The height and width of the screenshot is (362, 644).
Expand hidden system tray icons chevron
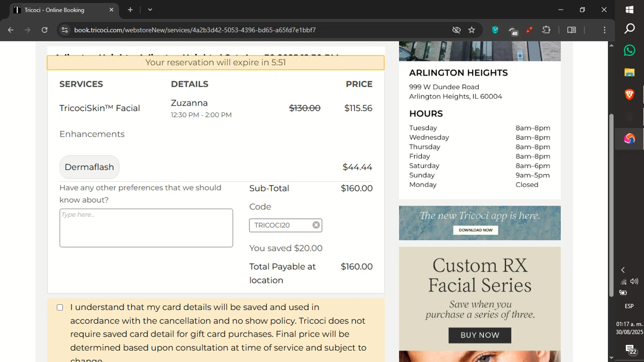click(x=623, y=270)
